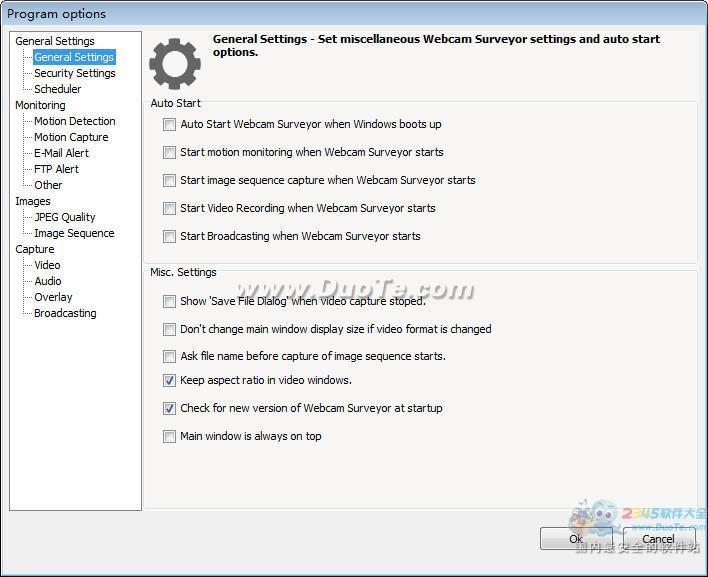Check Start motion monitoring when Webcam Surveyor starts

[x=169, y=153]
